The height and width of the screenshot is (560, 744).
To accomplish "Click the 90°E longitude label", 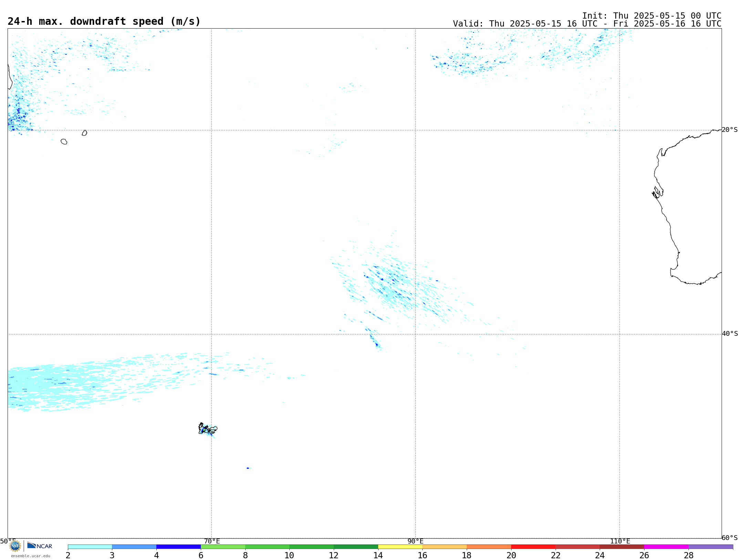I will 415,541.
